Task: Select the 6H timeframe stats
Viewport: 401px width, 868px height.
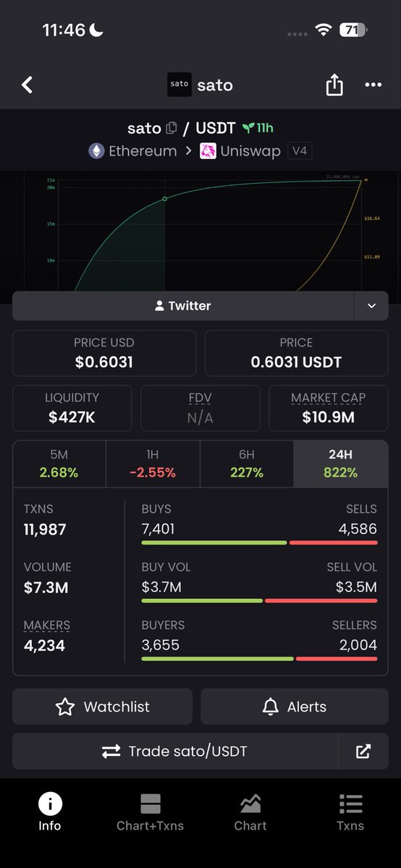Action: [247, 464]
